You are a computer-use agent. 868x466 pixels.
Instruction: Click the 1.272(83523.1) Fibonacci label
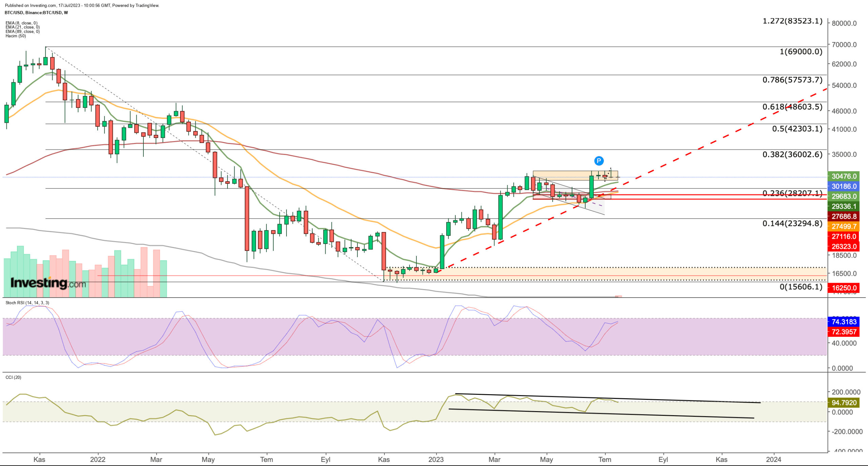792,21
